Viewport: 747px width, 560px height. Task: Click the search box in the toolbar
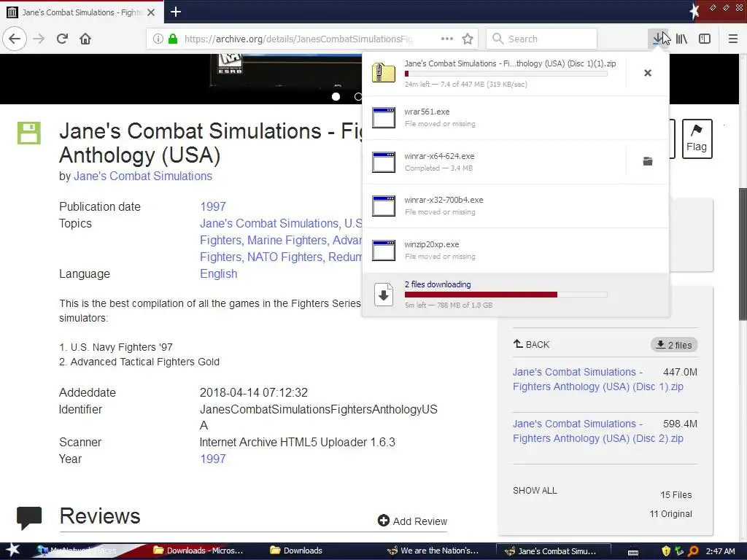click(x=542, y=39)
